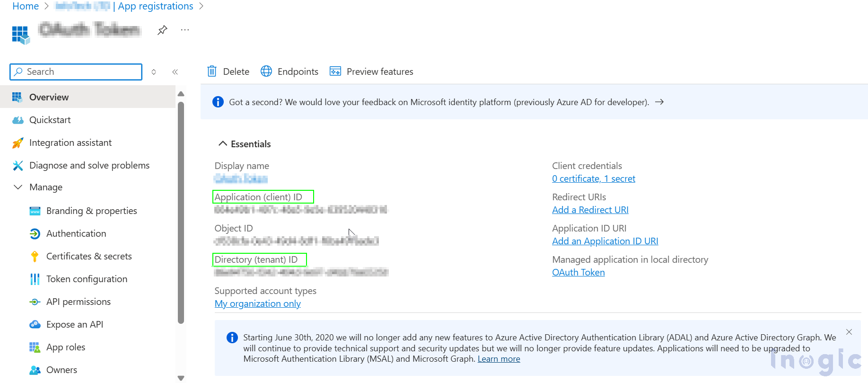Open Preview features in toolbar

(371, 71)
